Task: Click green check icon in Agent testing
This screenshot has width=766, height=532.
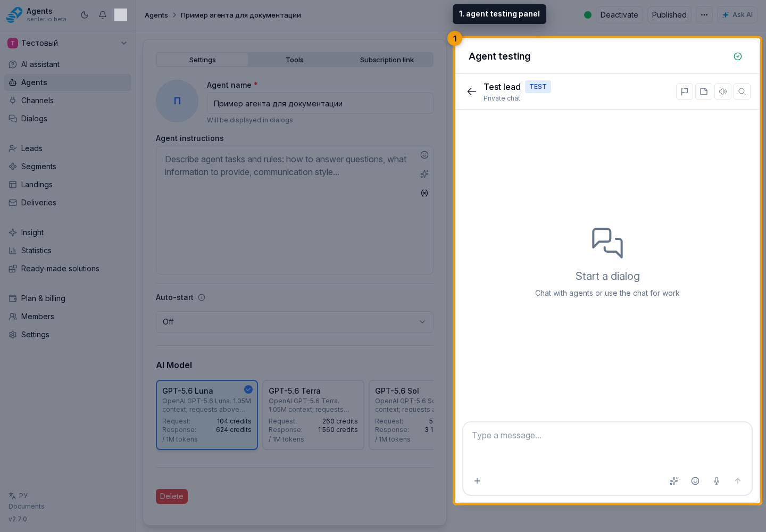Action: pos(738,56)
